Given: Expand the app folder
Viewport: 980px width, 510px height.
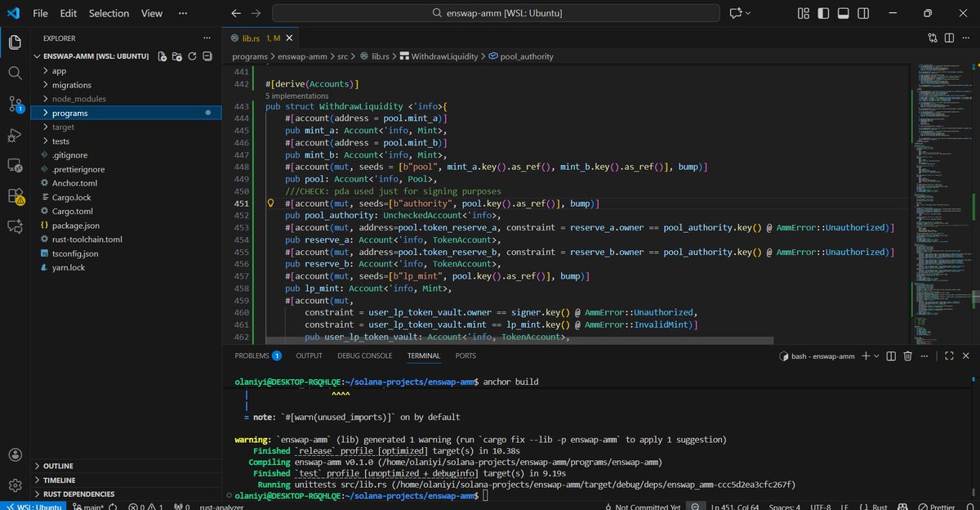Looking at the screenshot, I should tap(59, 71).
